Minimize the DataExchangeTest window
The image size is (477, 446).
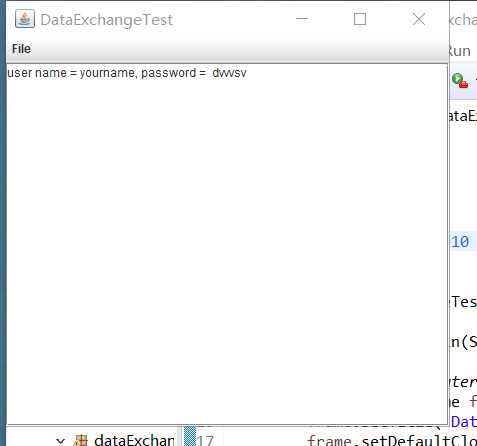tap(302, 19)
